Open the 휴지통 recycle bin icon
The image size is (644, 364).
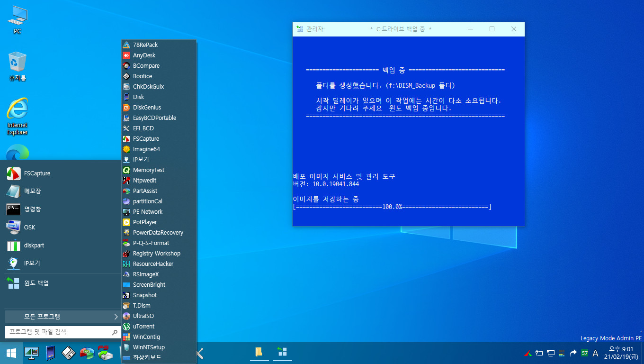pyautogui.click(x=17, y=67)
